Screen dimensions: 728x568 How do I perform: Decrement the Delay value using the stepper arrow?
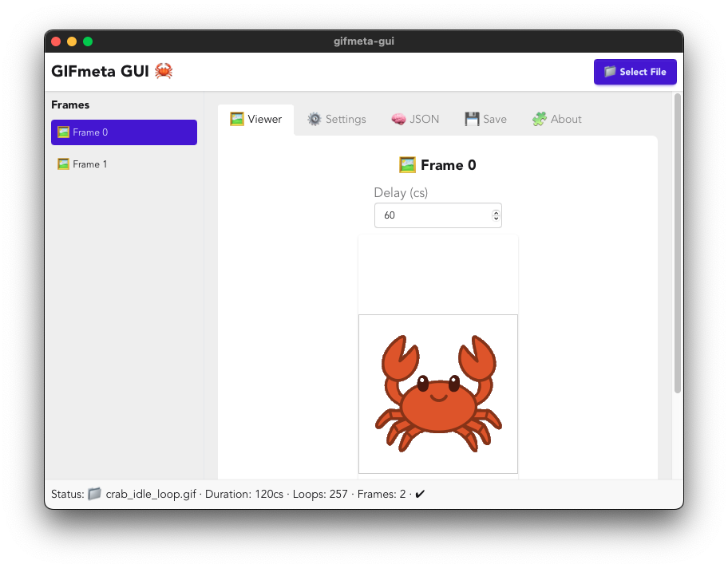tap(496, 219)
